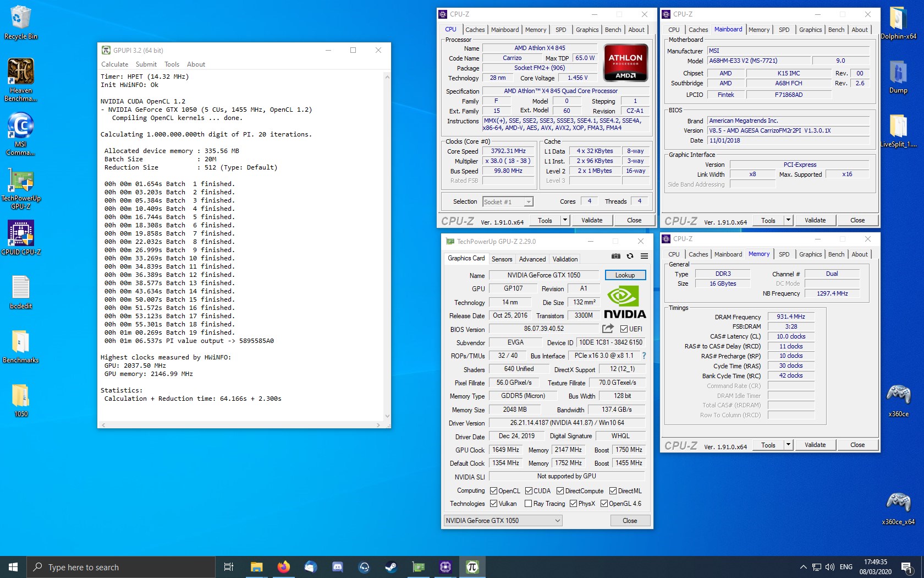Launch TechPowerUp GPU-Z desktop shortcut
Image resolution: width=924 pixels, height=578 pixels.
point(20,188)
